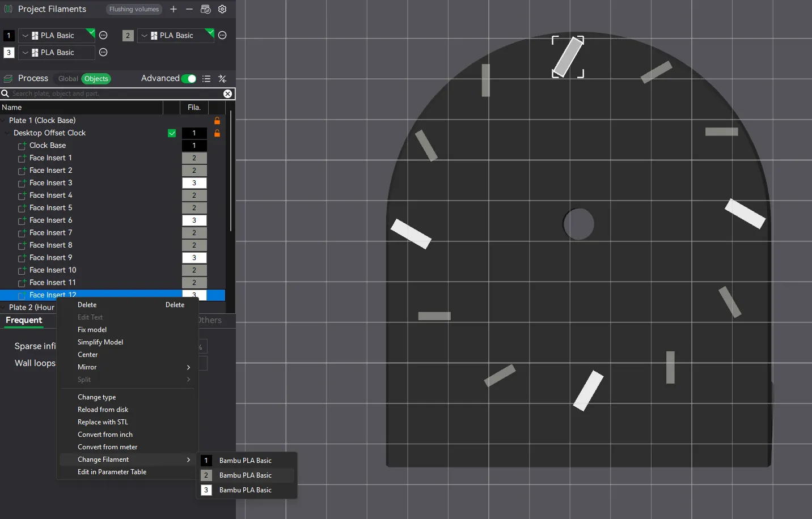
Task: Click the Plate 1 lock icon
Action: [217, 121]
